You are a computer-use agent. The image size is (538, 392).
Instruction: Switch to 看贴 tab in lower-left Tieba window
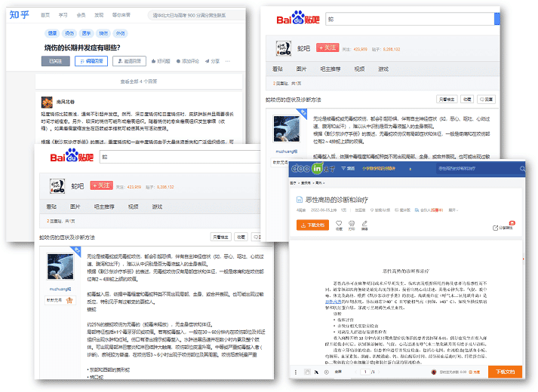51,207
